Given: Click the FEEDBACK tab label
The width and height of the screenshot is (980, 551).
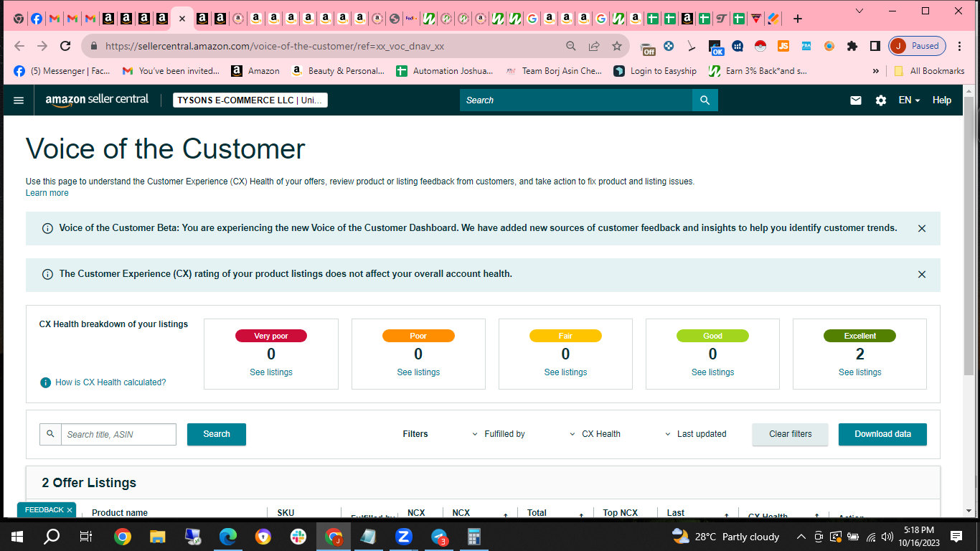Looking at the screenshot, I should [44, 510].
